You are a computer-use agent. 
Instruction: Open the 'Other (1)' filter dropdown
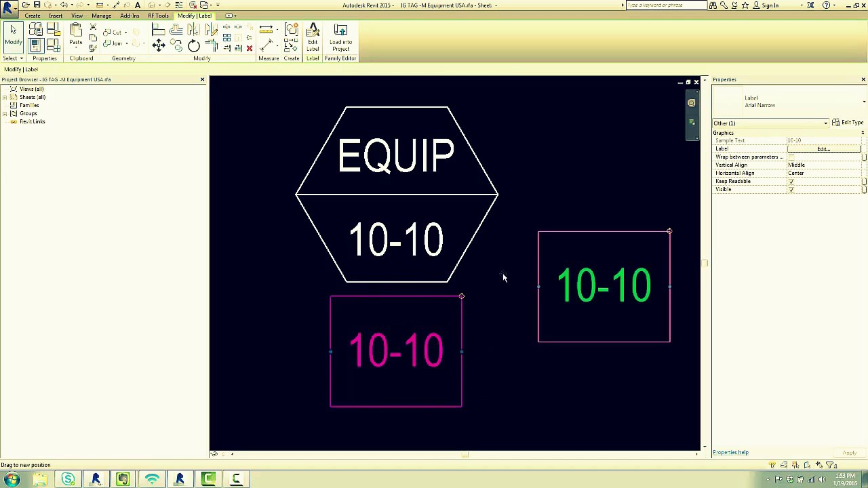click(770, 123)
